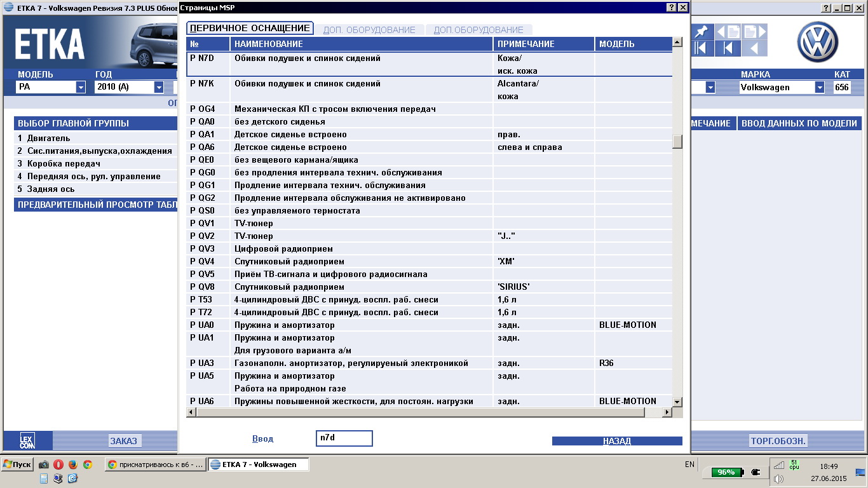Select main group 2 Сис.питания,выпуска,охлаждения

pos(96,151)
